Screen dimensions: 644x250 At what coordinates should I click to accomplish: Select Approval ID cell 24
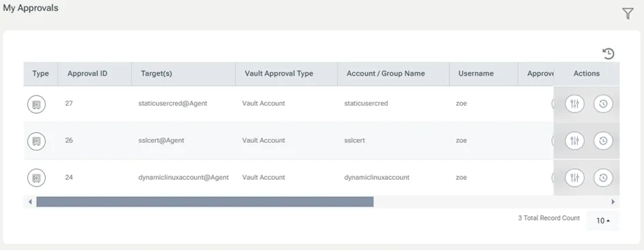coord(69,177)
